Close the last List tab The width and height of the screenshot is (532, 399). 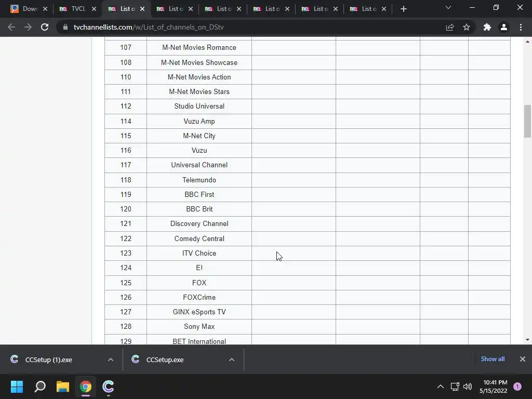[384, 9]
